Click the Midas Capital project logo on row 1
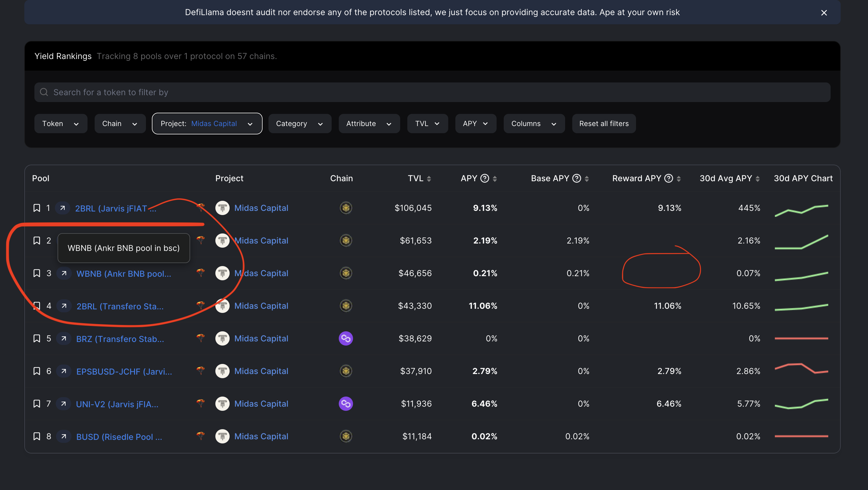 (222, 208)
